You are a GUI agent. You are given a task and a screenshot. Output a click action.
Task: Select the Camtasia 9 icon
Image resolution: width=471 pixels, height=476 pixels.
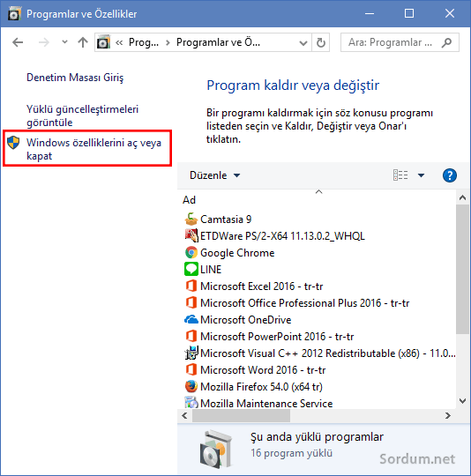coord(191,219)
